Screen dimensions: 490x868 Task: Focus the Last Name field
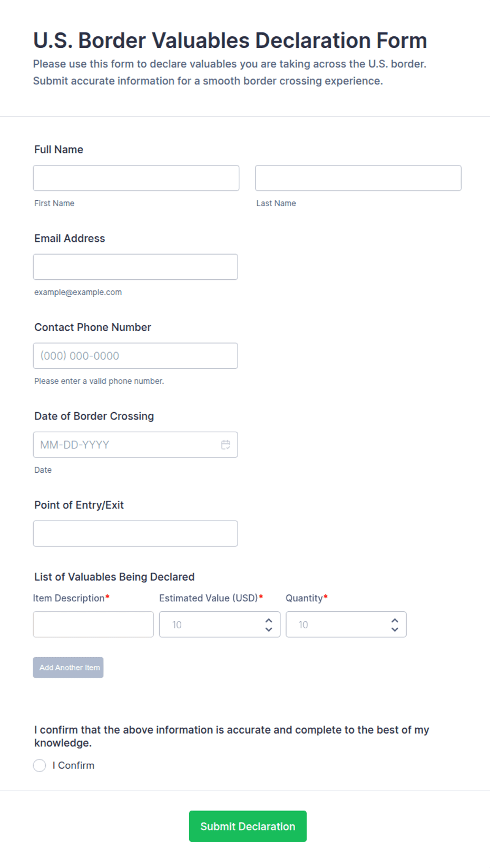tap(358, 178)
